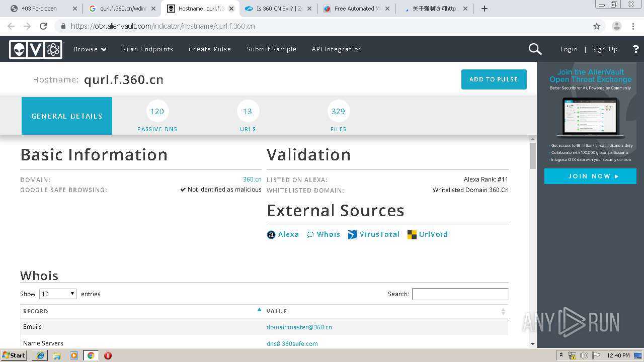Click the taskbar clock 12:40 PM

[618, 356]
